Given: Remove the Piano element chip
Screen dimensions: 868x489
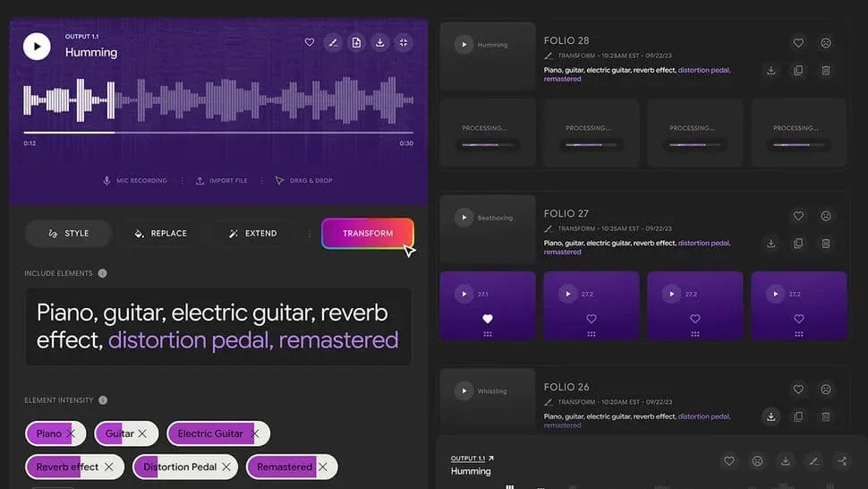Looking at the screenshot, I should [71, 433].
